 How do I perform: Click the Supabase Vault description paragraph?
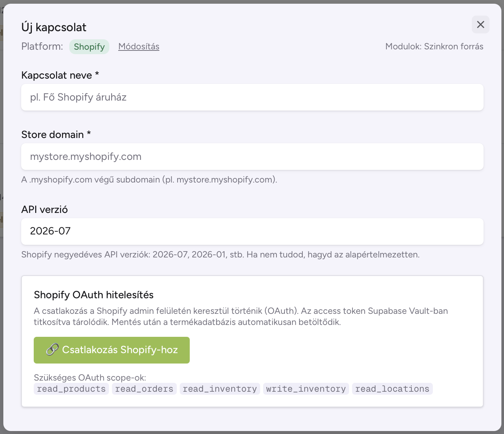pos(241,316)
